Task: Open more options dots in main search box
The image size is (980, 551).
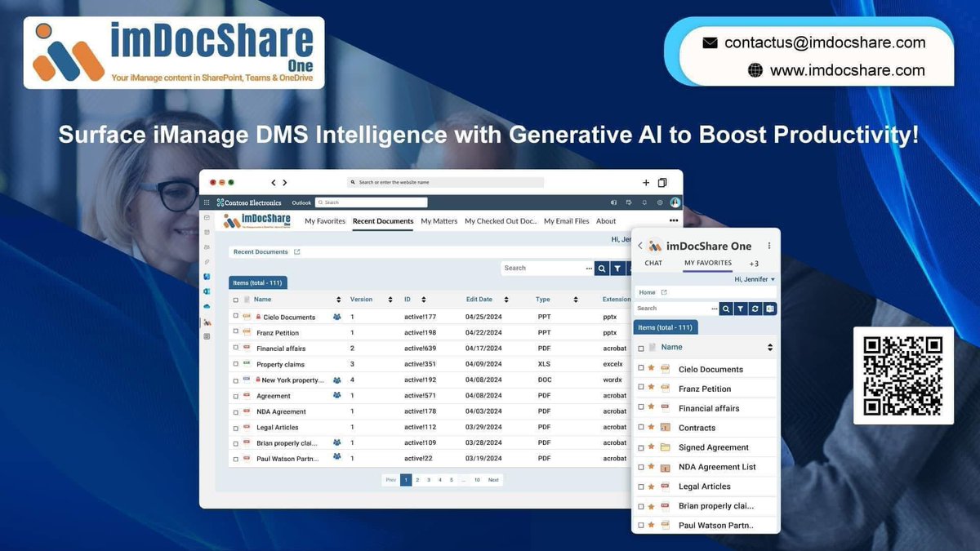Action: click(589, 268)
